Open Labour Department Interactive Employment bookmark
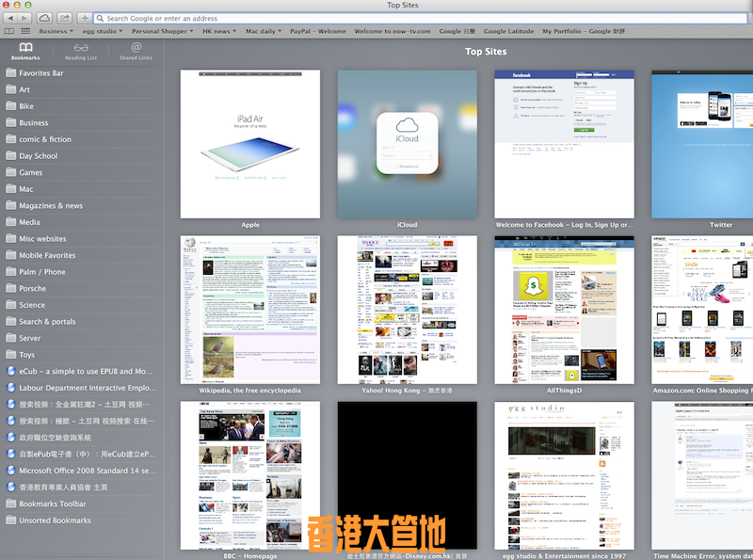753x560 pixels. 82,388
